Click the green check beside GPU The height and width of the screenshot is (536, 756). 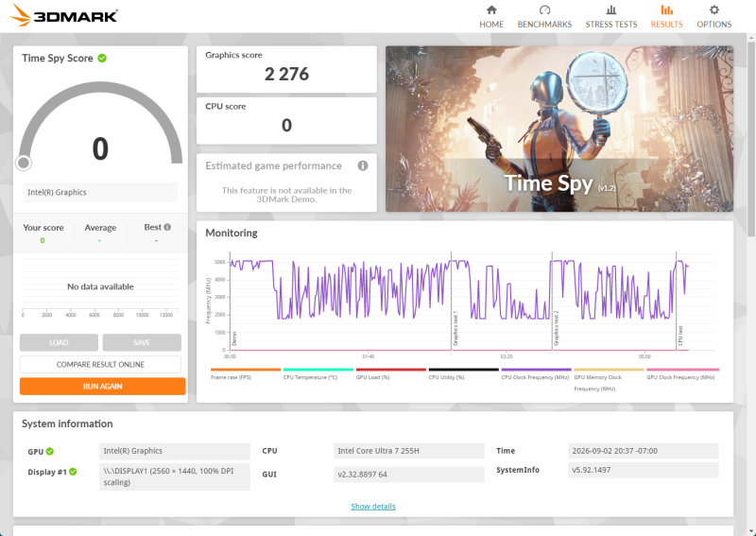pos(50,452)
